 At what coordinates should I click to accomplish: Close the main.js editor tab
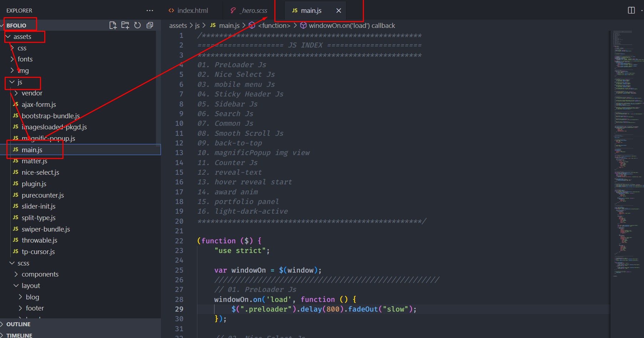pos(339,11)
